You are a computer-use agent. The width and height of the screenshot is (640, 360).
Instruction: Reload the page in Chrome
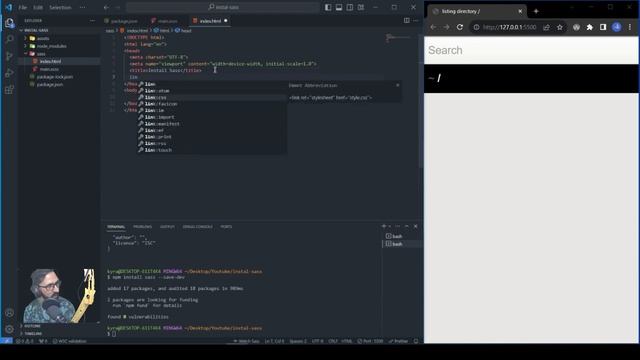click(460, 27)
